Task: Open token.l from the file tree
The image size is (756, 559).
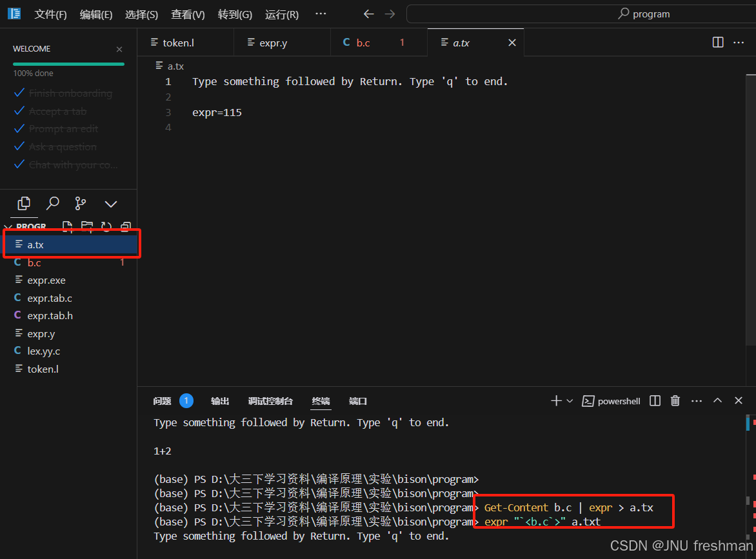Action: tap(68, 369)
